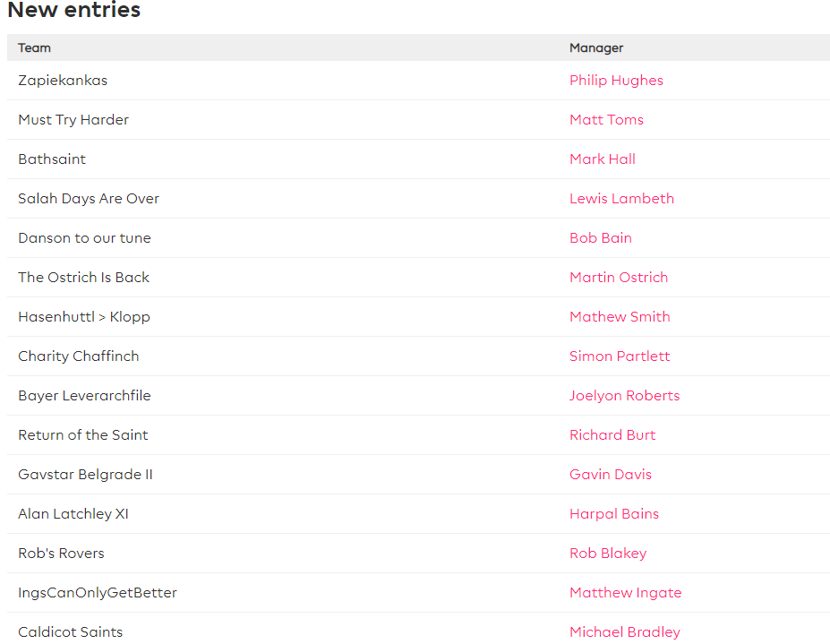
Task: Open manager Philip Hughes' profile link
Action: [x=616, y=81]
